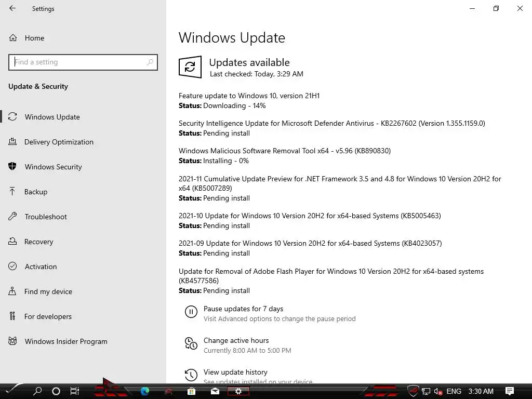Go to the Backup page
Image resolution: width=532 pixels, height=399 pixels.
tap(36, 192)
